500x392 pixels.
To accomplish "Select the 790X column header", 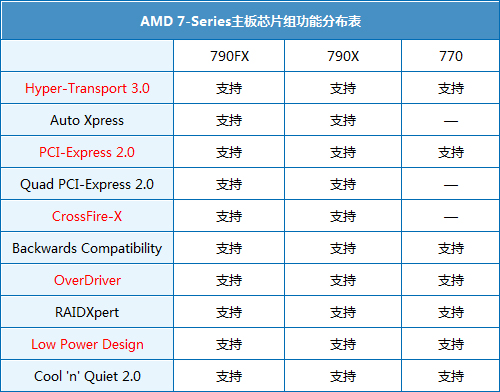I will tap(343, 56).
